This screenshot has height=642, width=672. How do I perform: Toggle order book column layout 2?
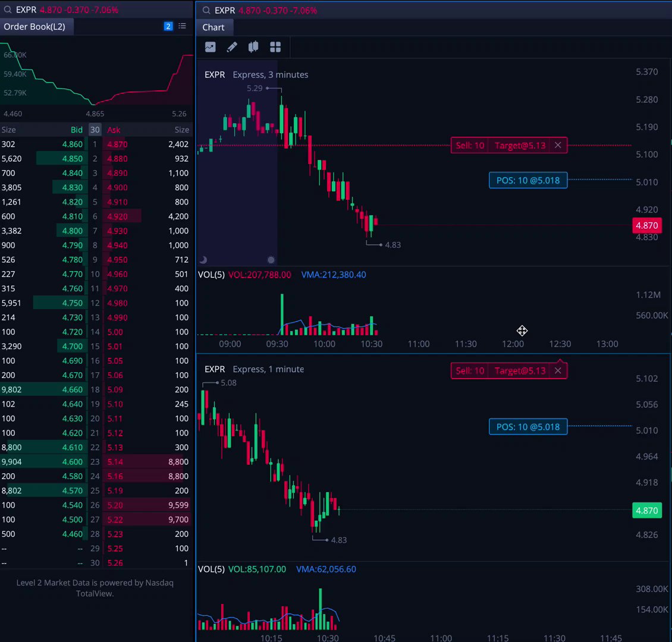[168, 27]
